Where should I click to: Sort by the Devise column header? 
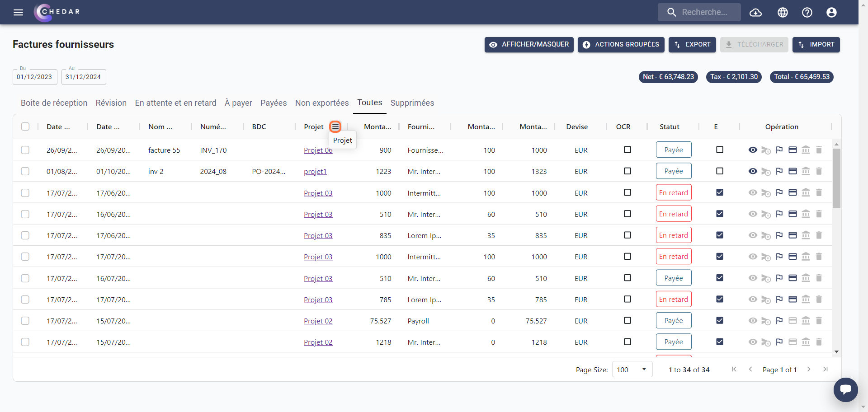tap(577, 126)
